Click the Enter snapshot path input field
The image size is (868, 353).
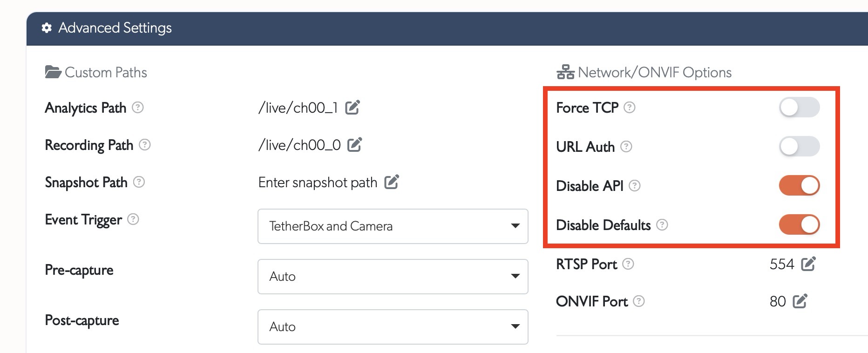click(318, 182)
